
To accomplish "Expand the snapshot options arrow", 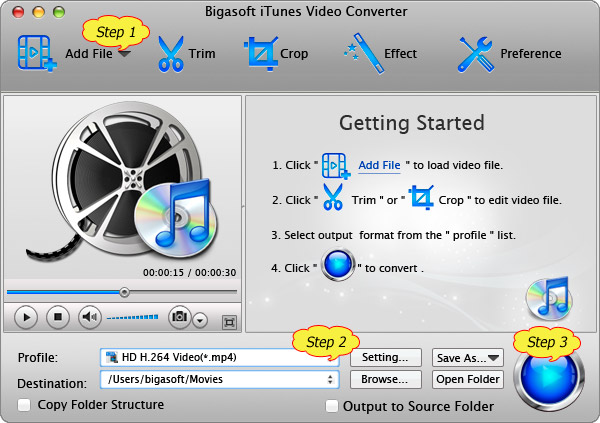I will click(200, 320).
